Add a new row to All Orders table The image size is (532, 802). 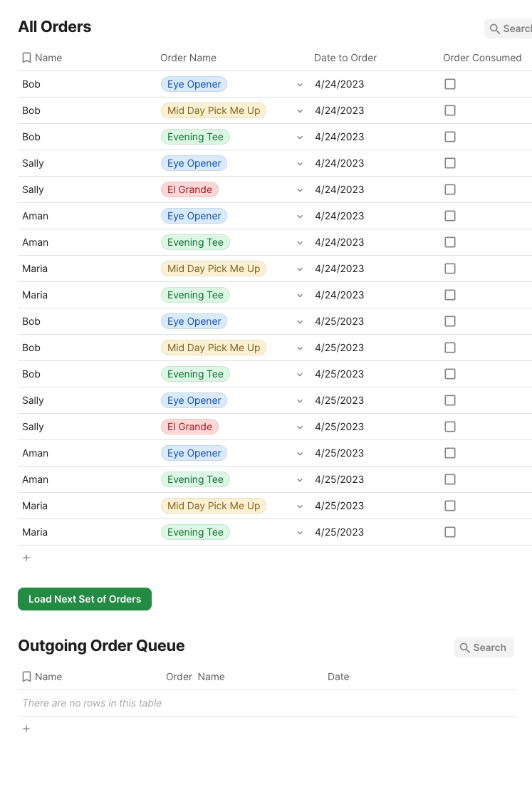click(x=26, y=558)
